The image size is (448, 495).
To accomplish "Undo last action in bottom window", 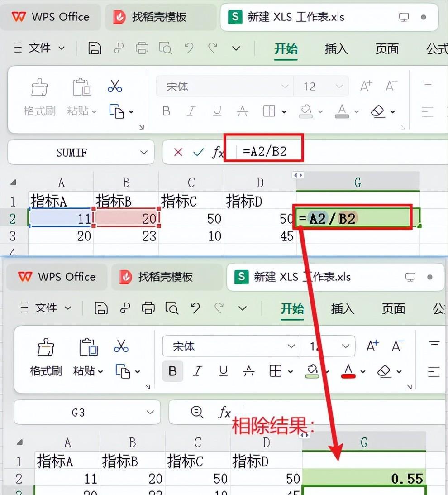I will pyautogui.click(x=195, y=308).
